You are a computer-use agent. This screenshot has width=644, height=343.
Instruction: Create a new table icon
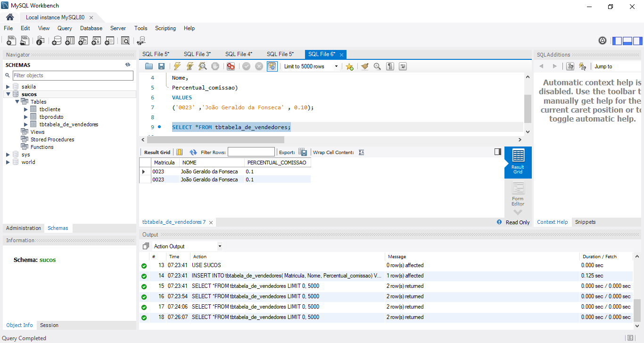70,41
